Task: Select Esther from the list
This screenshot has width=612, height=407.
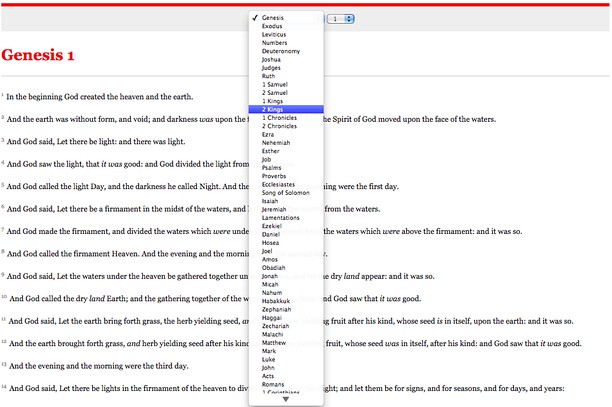Action: pos(286,151)
